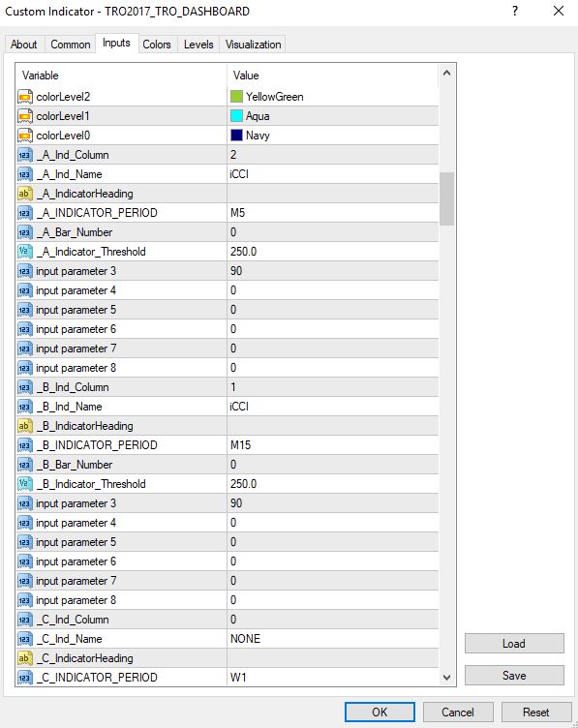Click the Load button

point(514,644)
